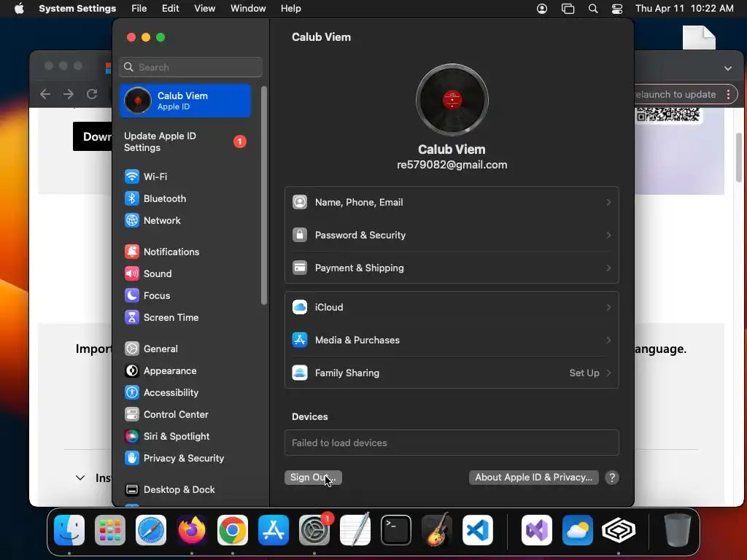The height and width of the screenshot is (560, 747).
Task: Select Sound in the sidebar
Action: (148, 274)
